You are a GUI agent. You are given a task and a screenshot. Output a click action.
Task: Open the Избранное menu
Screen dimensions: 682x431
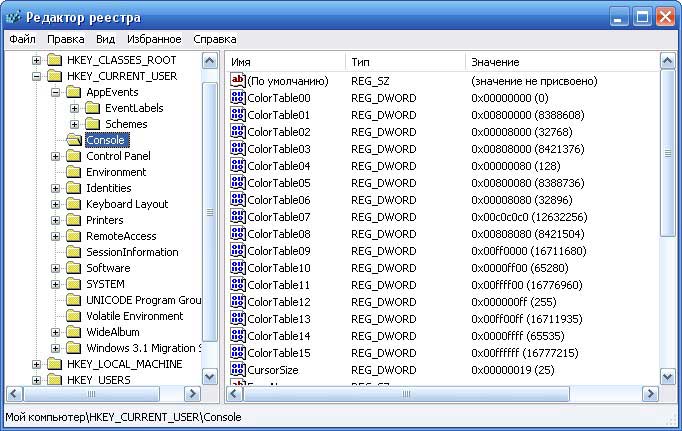(x=154, y=39)
